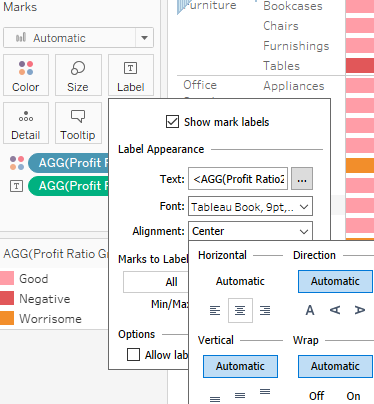The height and width of the screenshot is (404, 374).
Task: Click color icon beside blue AGG pill
Action: [17, 163]
